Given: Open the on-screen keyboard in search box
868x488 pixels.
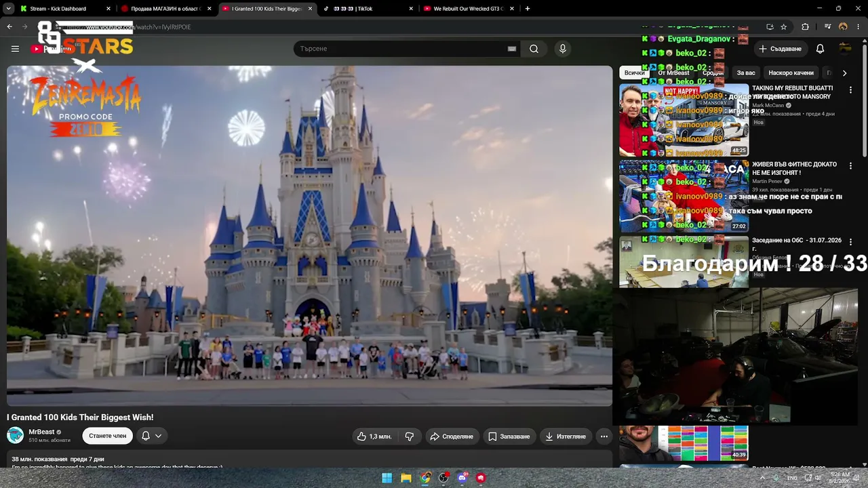Looking at the screenshot, I should click(x=512, y=49).
